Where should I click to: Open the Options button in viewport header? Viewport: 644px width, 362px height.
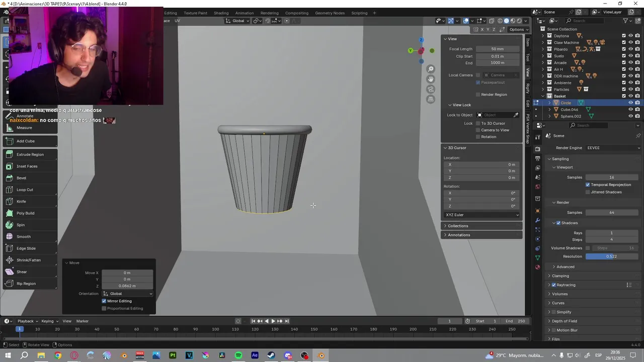click(x=517, y=30)
